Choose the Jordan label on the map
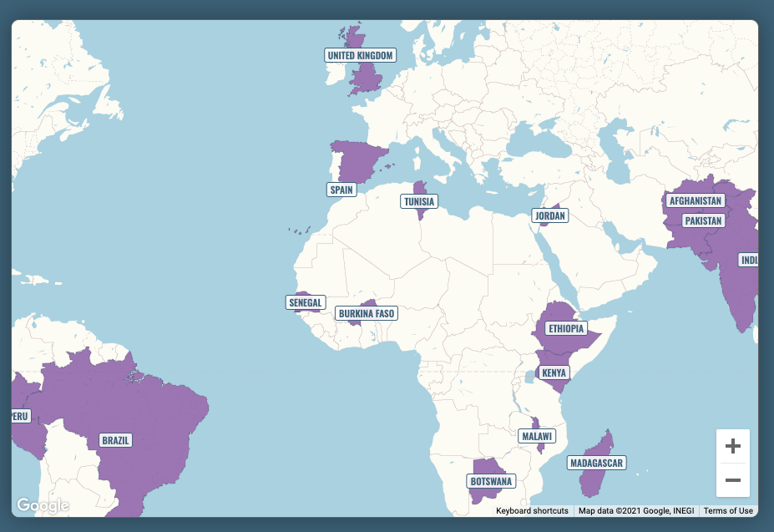The image size is (774, 532). [550, 215]
